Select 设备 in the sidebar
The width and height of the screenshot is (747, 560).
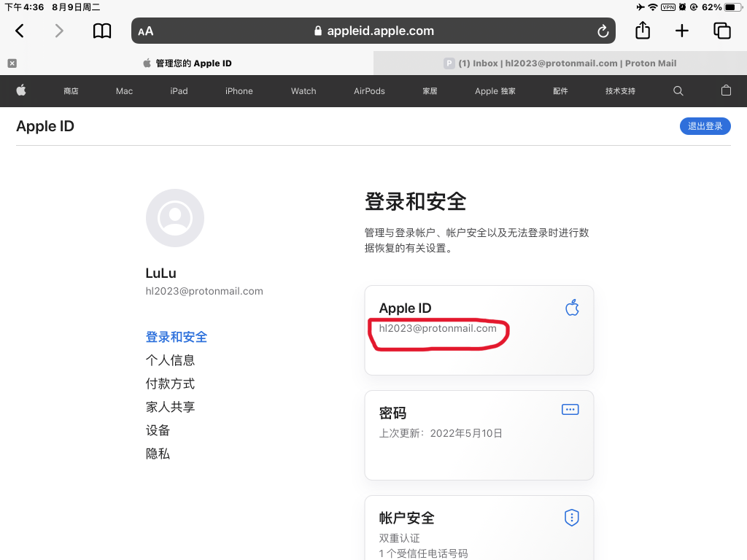158,430
